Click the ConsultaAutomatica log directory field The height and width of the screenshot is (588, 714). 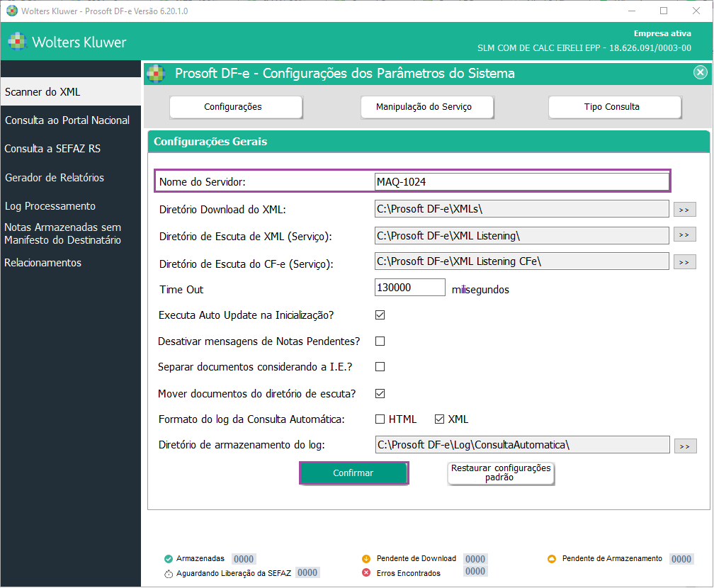point(522,444)
